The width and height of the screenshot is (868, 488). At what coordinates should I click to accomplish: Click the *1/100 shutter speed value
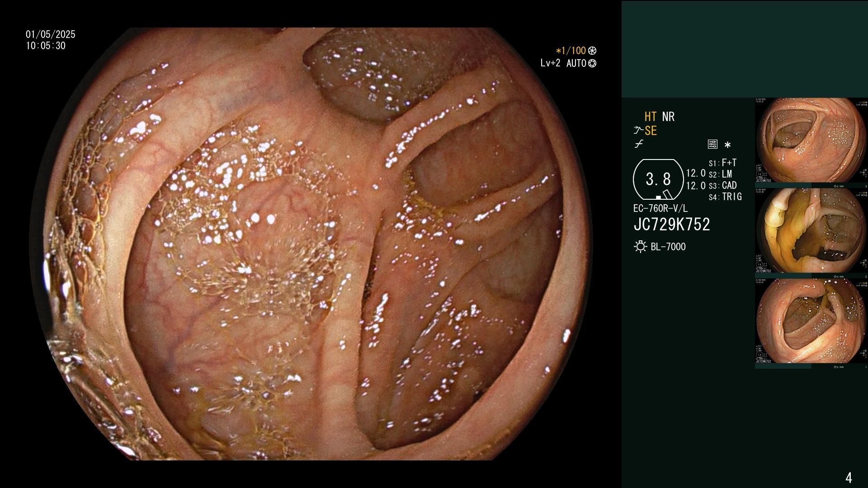pos(571,51)
